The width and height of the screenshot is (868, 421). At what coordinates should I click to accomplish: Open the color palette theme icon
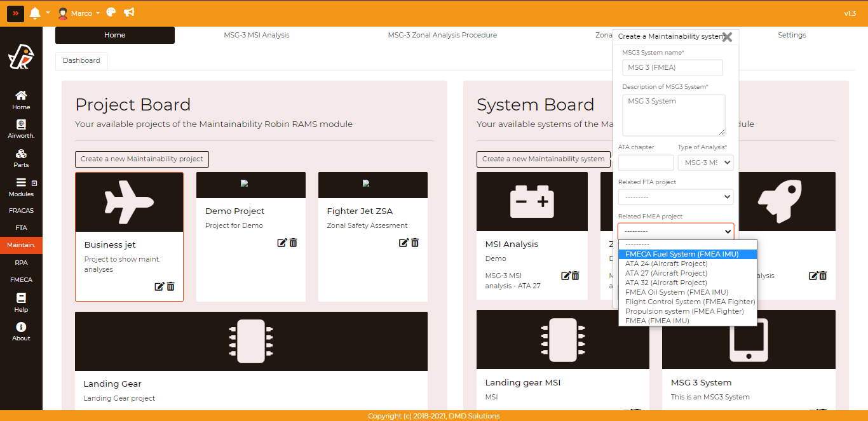point(111,13)
